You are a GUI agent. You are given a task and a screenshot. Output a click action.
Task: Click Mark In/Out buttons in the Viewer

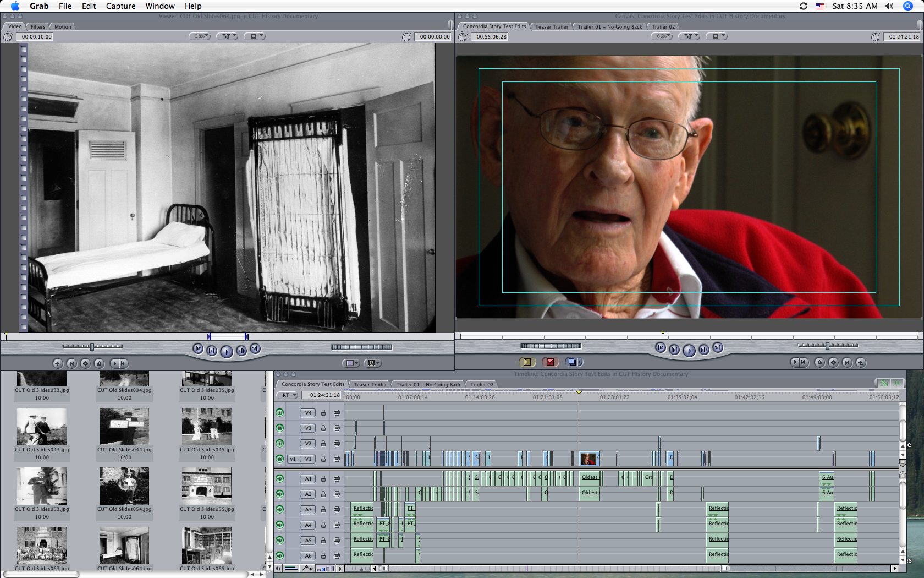click(119, 363)
